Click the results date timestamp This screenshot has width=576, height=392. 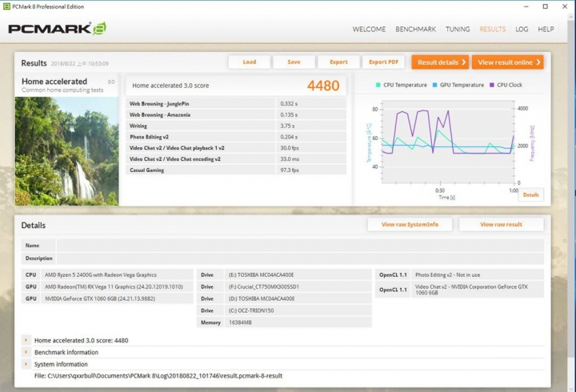(x=80, y=63)
